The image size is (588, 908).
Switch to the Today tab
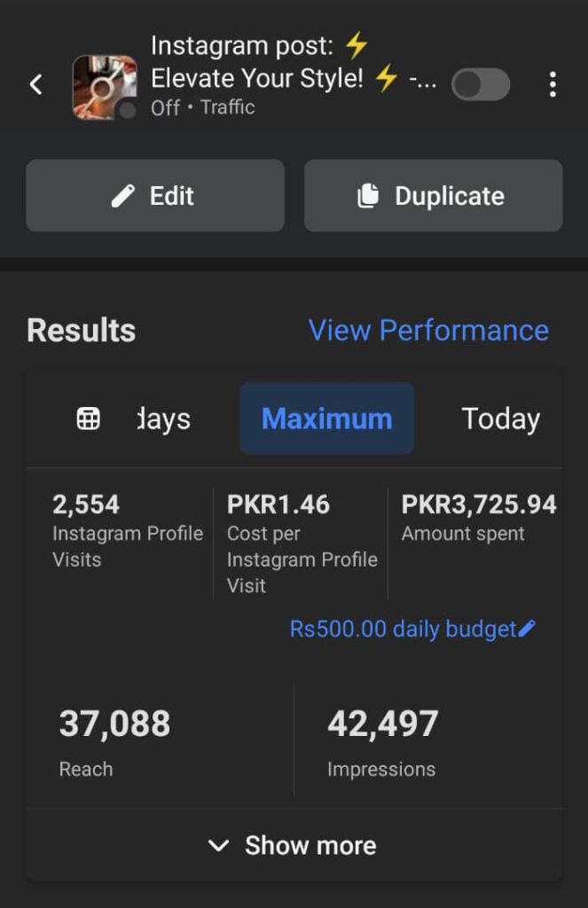pos(500,419)
